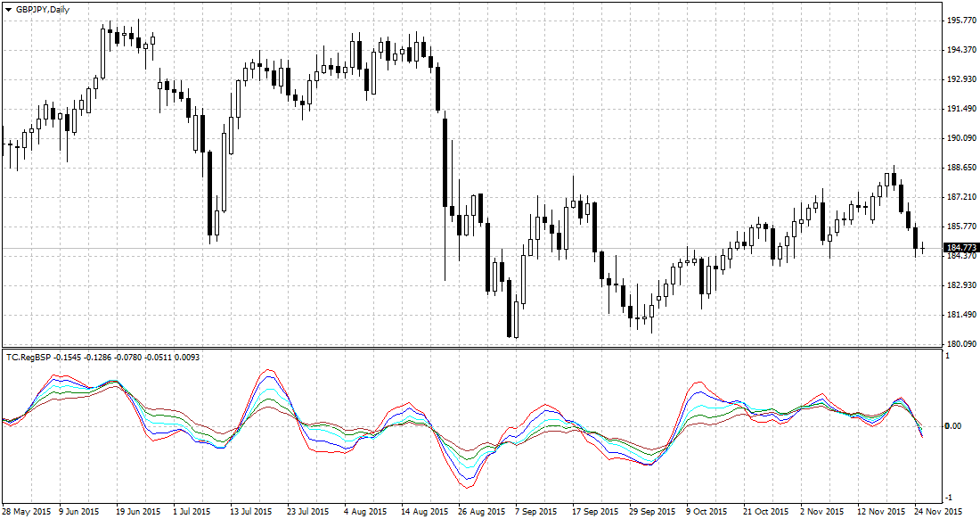
Task: Click the 192.930 price level label
Action: (x=961, y=79)
